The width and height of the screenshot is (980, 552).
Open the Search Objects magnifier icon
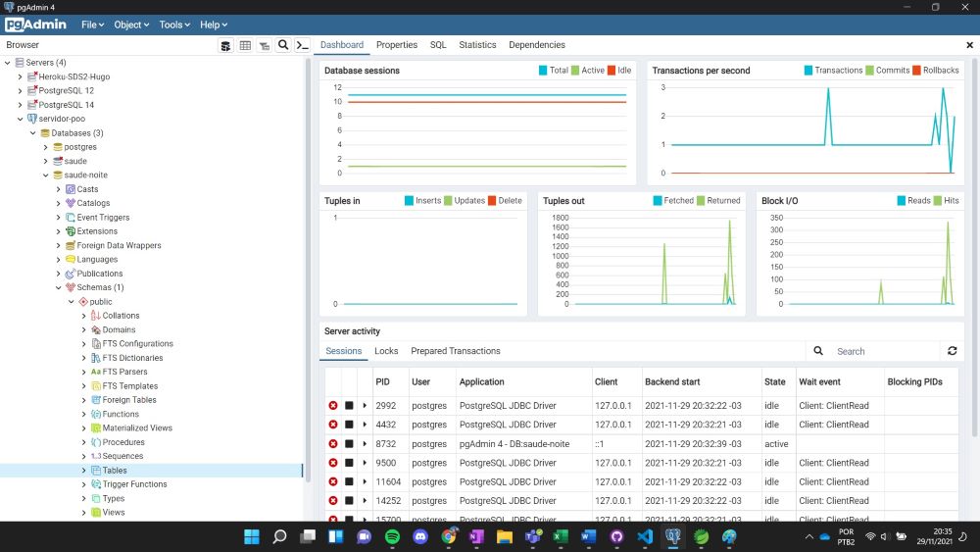[x=283, y=45]
